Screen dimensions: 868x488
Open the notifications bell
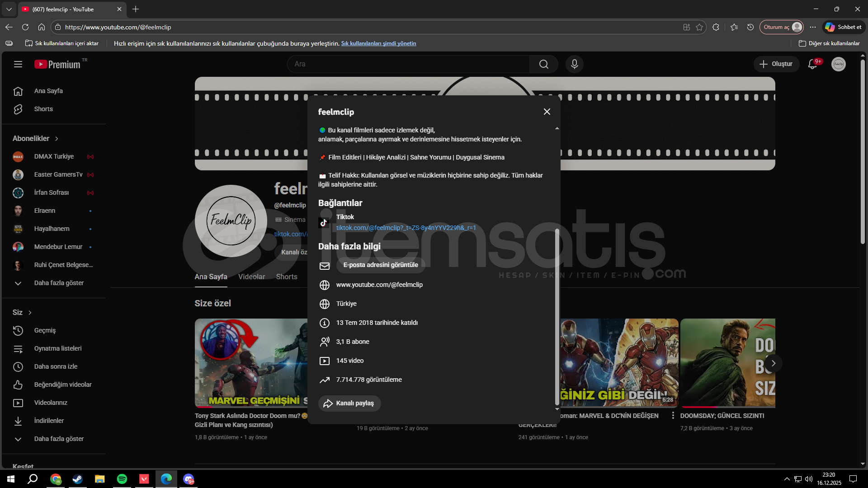812,64
